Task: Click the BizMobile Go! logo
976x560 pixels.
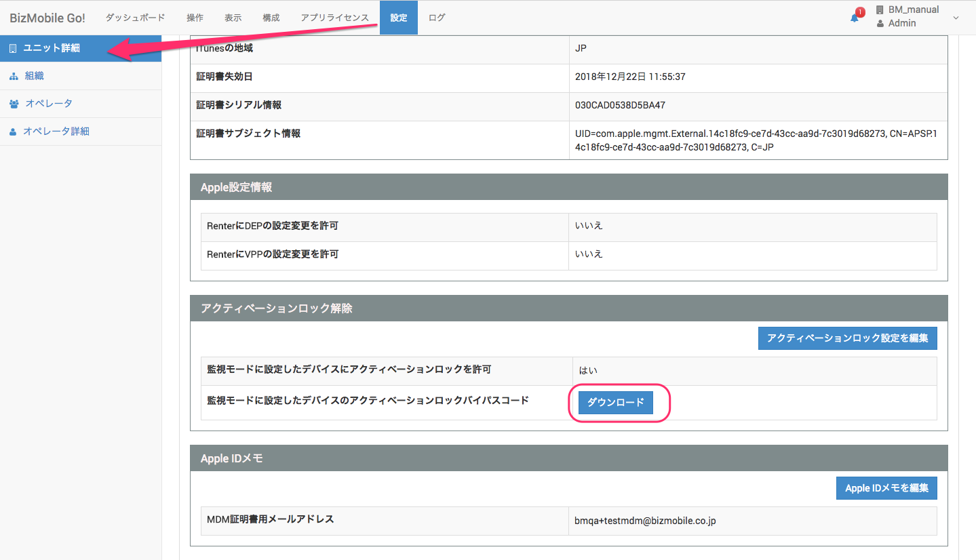Action: [47, 18]
